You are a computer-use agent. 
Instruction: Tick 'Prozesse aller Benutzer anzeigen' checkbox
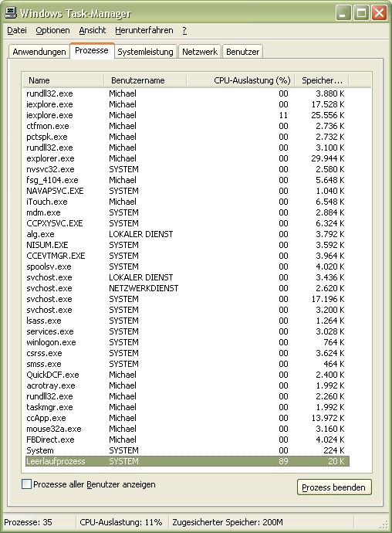26,484
